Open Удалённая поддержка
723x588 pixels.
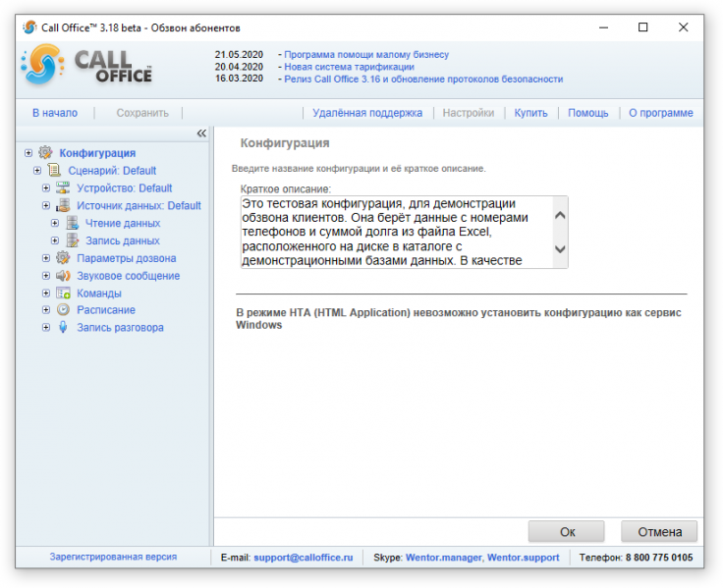click(367, 113)
